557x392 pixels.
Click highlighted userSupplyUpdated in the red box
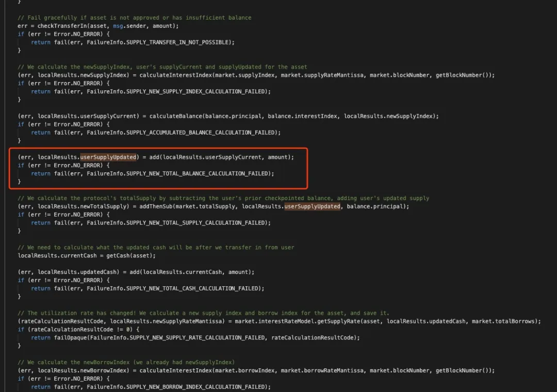click(x=108, y=157)
